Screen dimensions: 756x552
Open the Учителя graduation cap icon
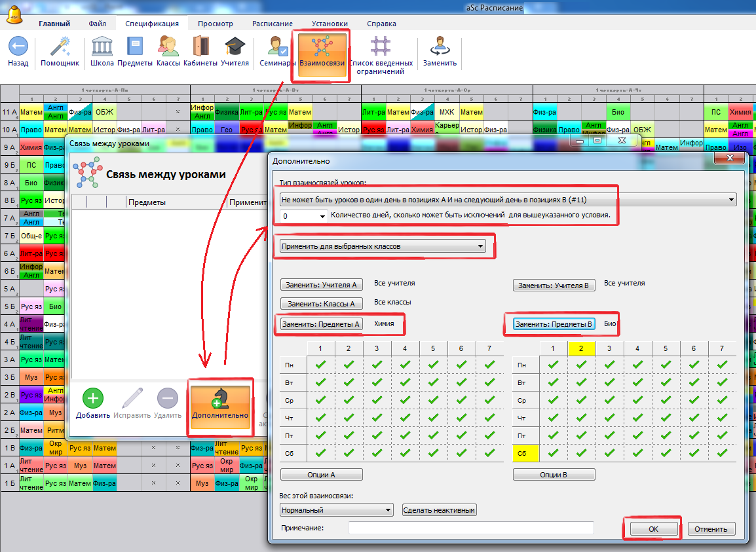click(235, 47)
